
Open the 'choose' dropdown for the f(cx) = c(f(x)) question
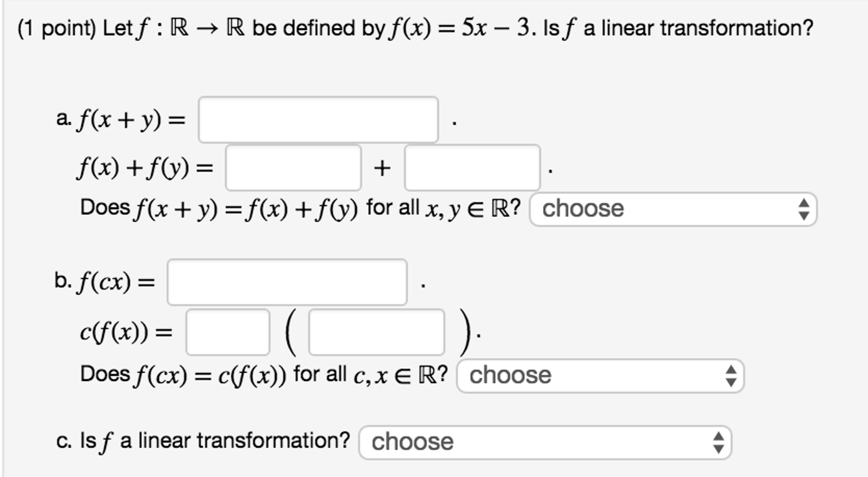click(600, 376)
